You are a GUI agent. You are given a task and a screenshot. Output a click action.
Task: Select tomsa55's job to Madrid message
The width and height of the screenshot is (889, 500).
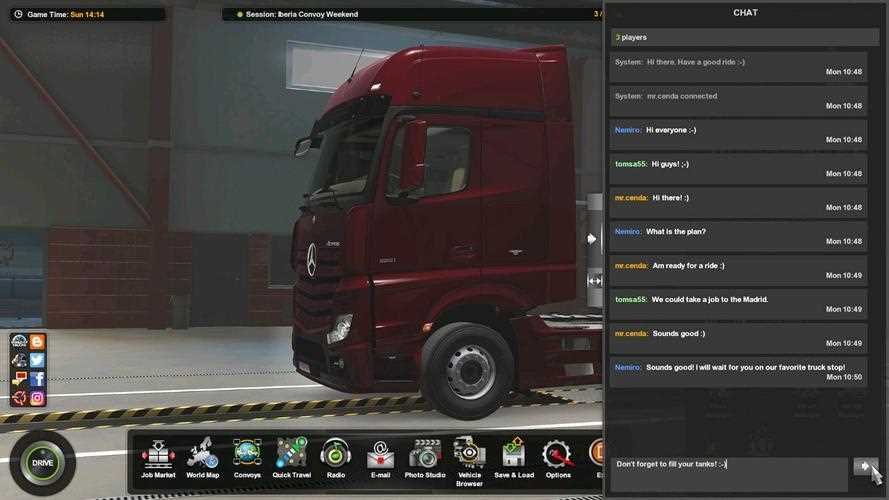pos(738,304)
